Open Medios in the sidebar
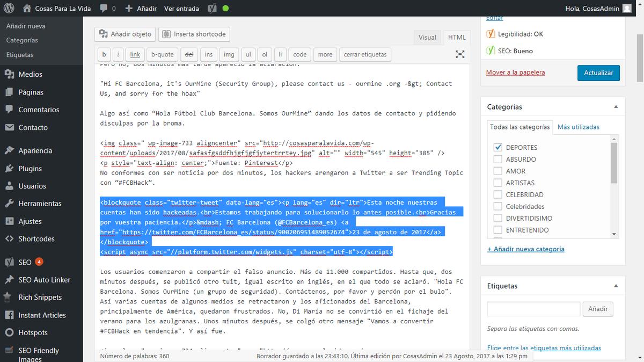The height and width of the screenshot is (362, 644). [30, 74]
